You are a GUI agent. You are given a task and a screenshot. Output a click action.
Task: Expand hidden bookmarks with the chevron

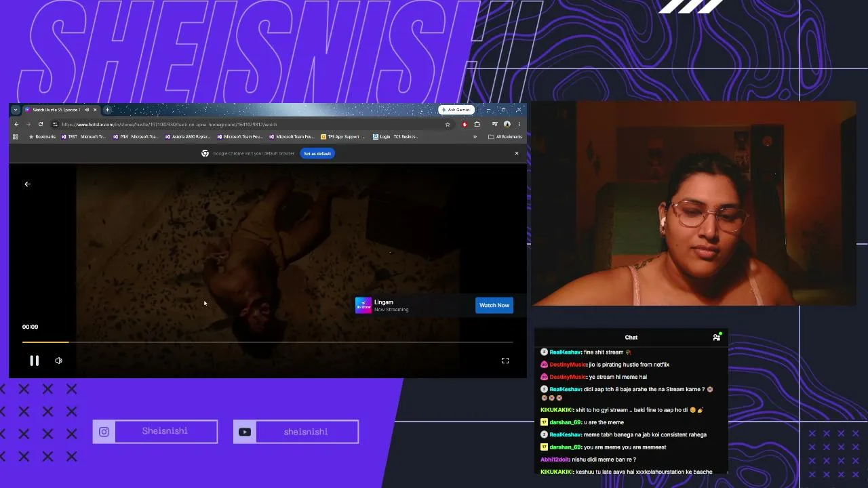[x=475, y=137]
